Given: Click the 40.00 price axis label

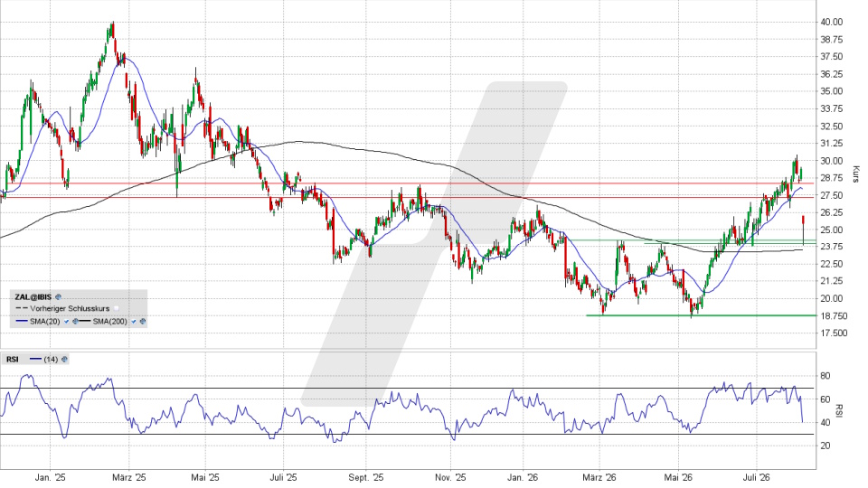Looking at the screenshot, I should click(831, 22).
